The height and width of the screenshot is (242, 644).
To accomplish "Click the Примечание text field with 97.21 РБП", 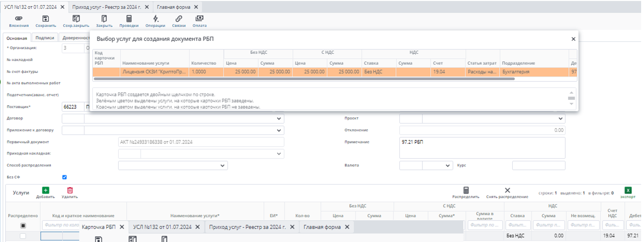I will pos(482,147).
